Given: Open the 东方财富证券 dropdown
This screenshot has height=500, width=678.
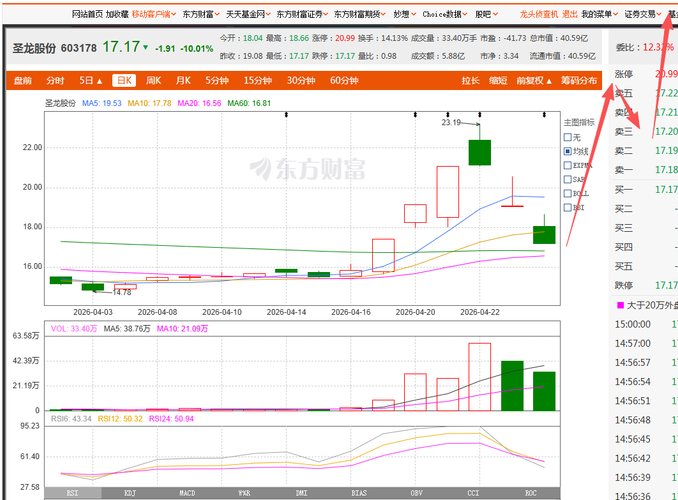Looking at the screenshot, I should pos(302,14).
